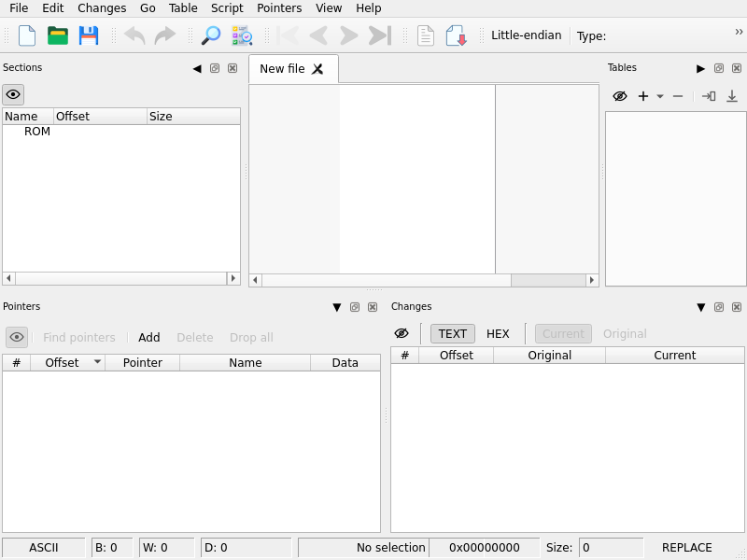Close the Changes panel
This screenshot has width=747, height=560.
coord(737,307)
